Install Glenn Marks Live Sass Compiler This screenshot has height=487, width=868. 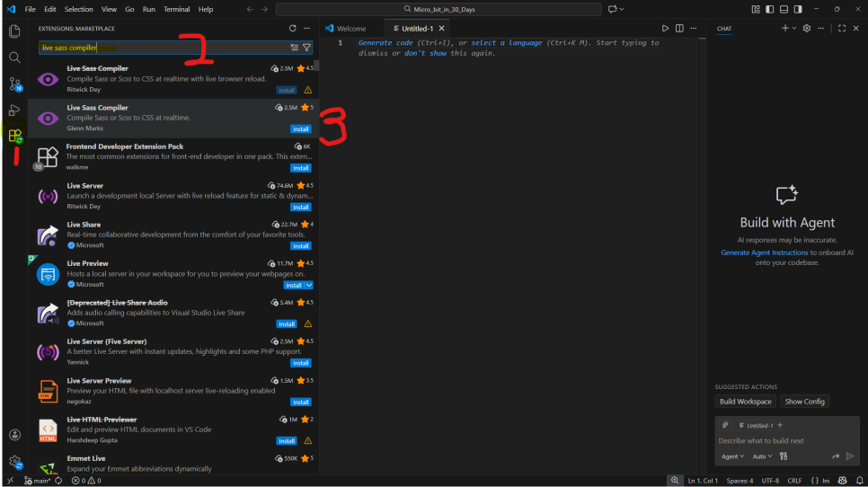301,129
